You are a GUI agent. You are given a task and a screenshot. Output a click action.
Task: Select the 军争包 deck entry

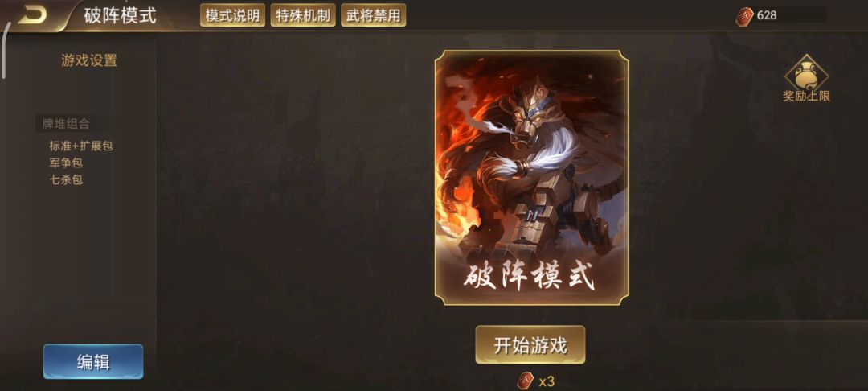coord(66,163)
